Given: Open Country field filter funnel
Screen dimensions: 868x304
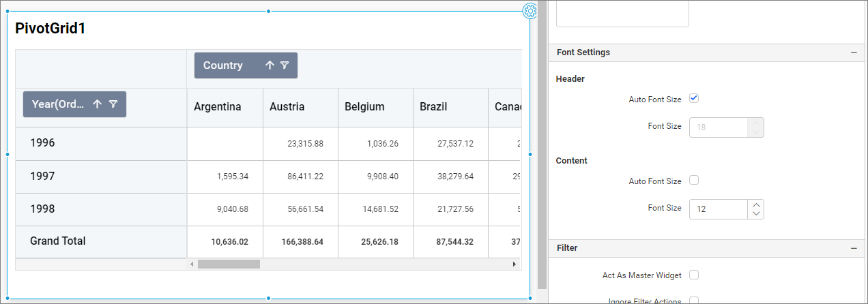Looking at the screenshot, I should click(x=285, y=65).
